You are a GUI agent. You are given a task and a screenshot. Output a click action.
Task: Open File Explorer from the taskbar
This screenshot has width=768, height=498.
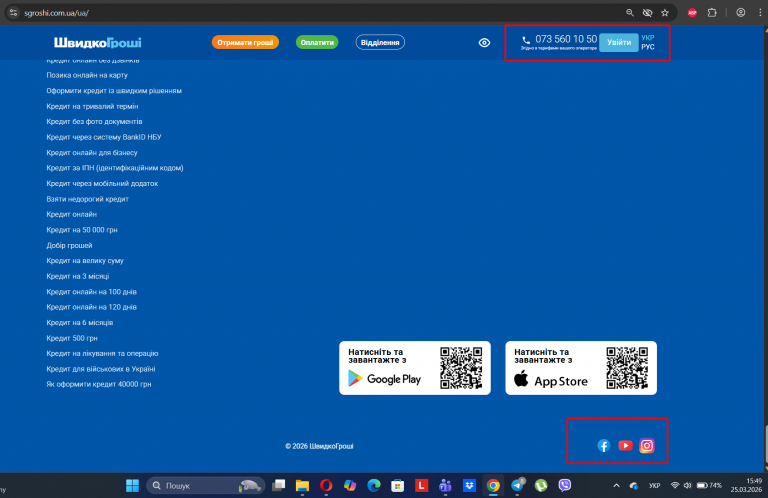tap(302, 485)
